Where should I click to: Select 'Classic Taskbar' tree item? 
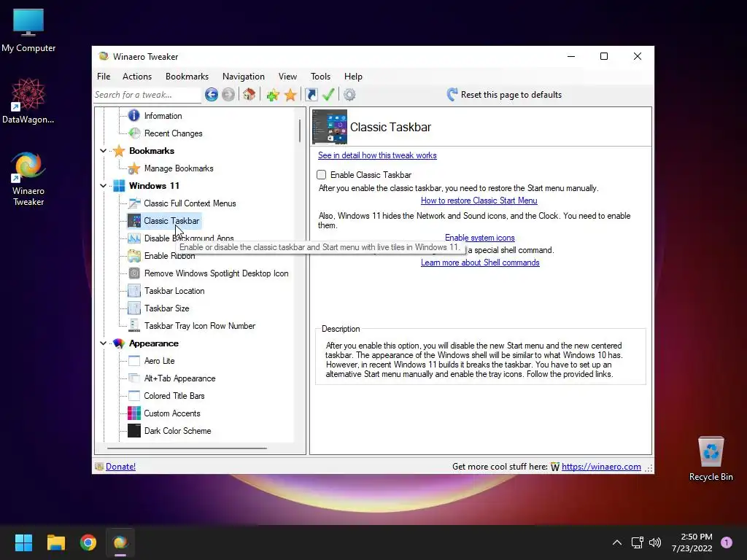tap(164, 221)
